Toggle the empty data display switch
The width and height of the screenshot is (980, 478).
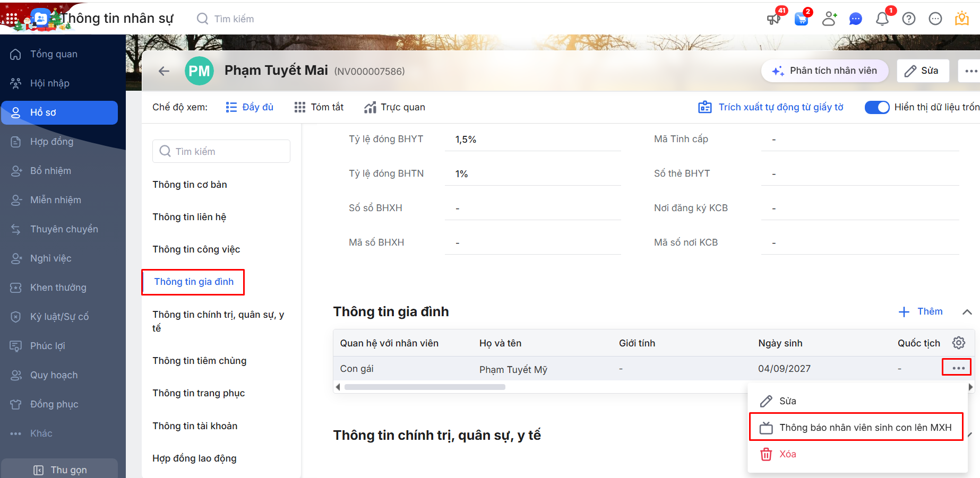(877, 107)
